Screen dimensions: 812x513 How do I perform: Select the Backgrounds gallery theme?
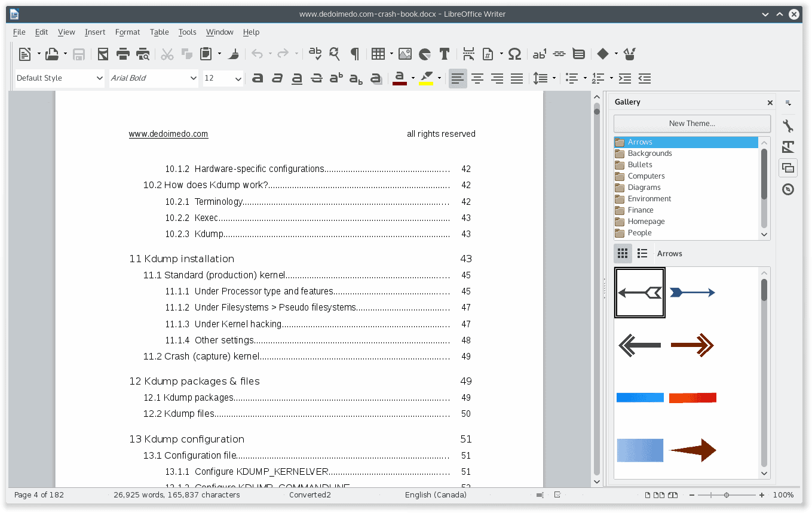(x=686, y=153)
